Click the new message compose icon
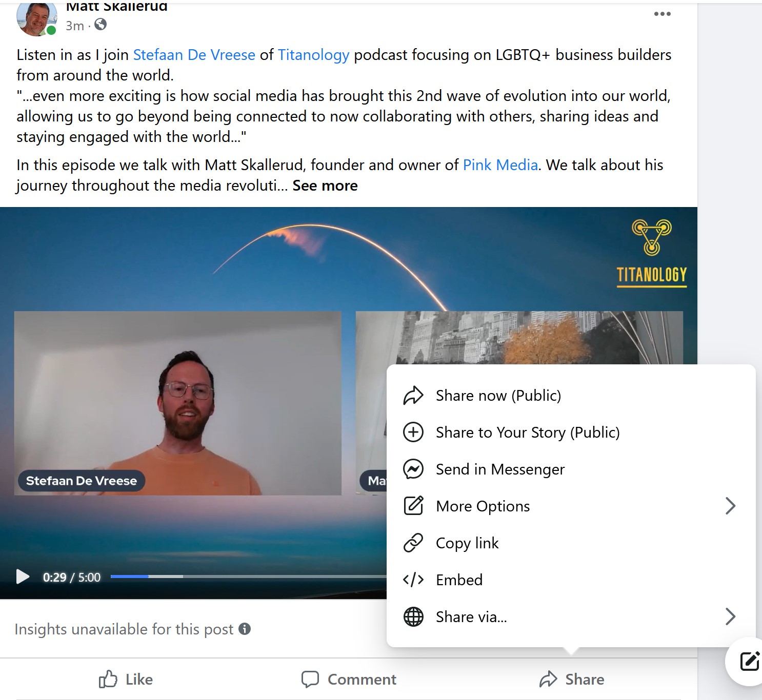Screen dimensions: 762x700 (x=749, y=661)
